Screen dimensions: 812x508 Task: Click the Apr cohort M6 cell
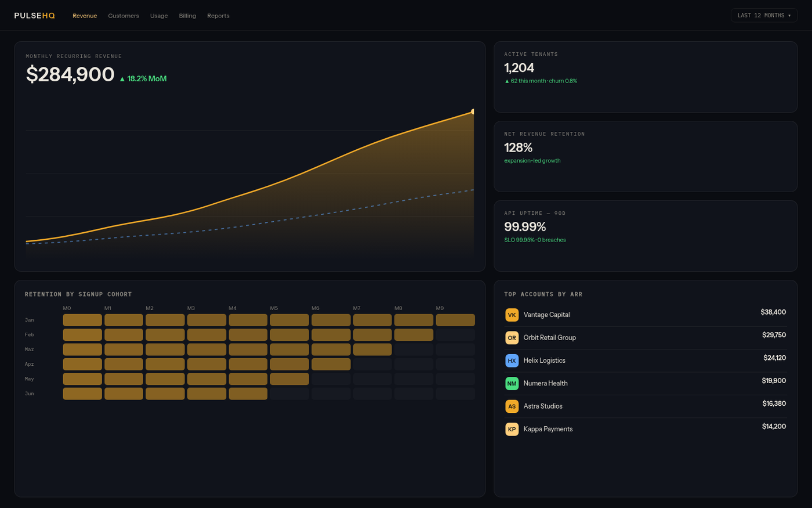click(331, 364)
